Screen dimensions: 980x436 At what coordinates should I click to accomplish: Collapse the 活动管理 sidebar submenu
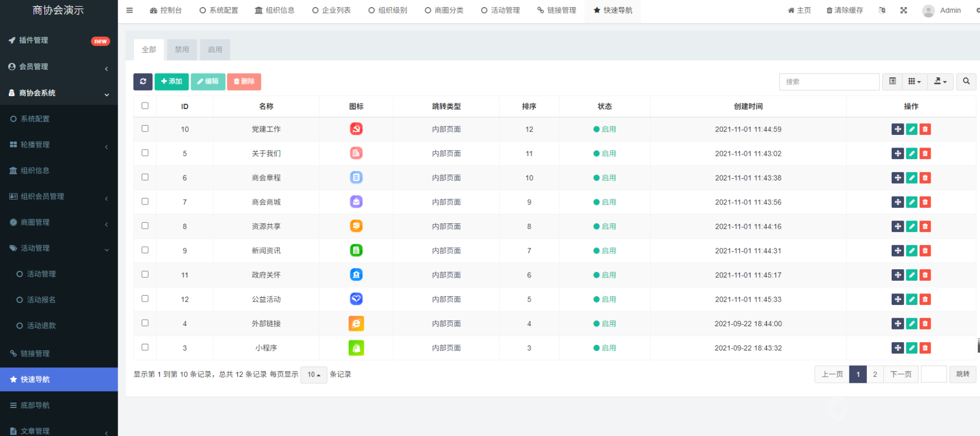coord(59,248)
